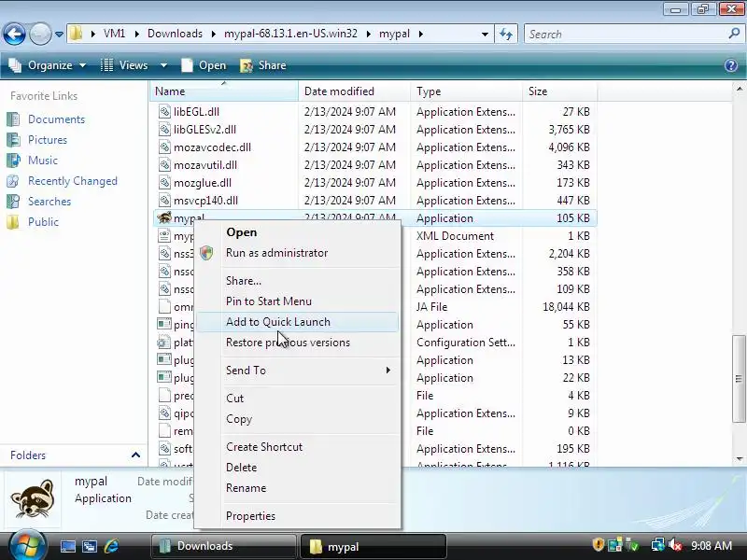This screenshot has width=747, height=560.
Task: Click the magnifier search icon
Action: click(735, 34)
